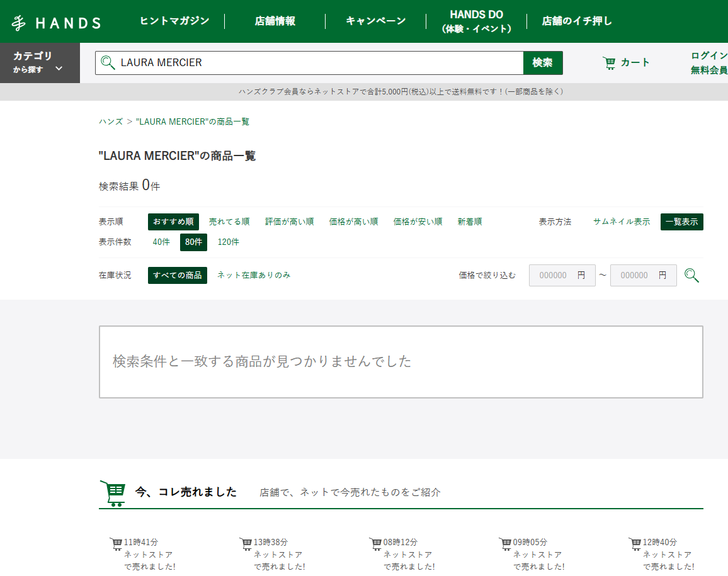
Task: Click the minimum price input field
Action: tap(562, 275)
